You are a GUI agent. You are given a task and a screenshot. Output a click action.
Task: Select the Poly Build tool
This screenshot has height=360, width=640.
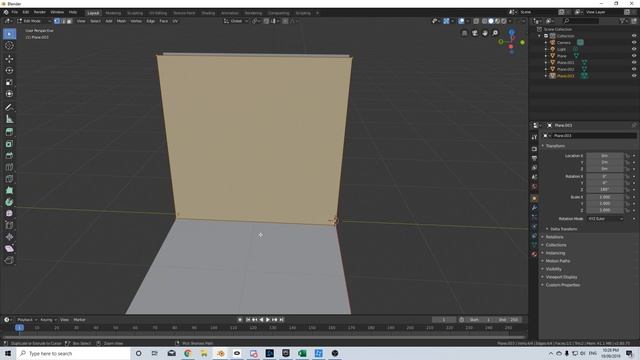pyautogui.click(x=9, y=190)
